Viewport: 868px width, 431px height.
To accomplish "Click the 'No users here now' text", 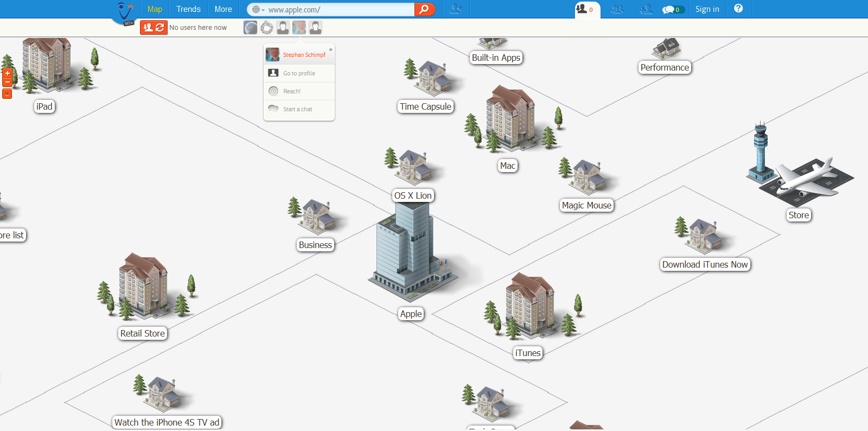I will pyautogui.click(x=198, y=28).
